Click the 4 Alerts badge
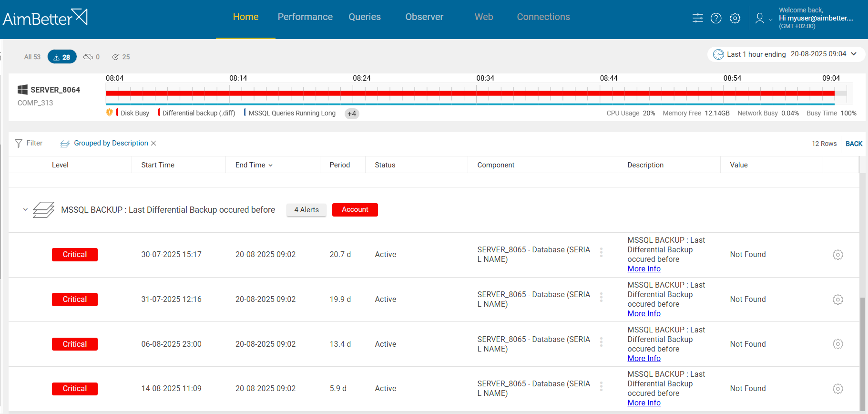 coord(306,210)
